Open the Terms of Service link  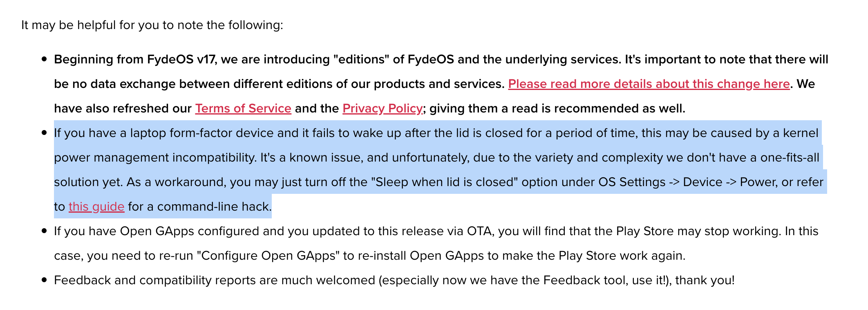pyautogui.click(x=243, y=108)
